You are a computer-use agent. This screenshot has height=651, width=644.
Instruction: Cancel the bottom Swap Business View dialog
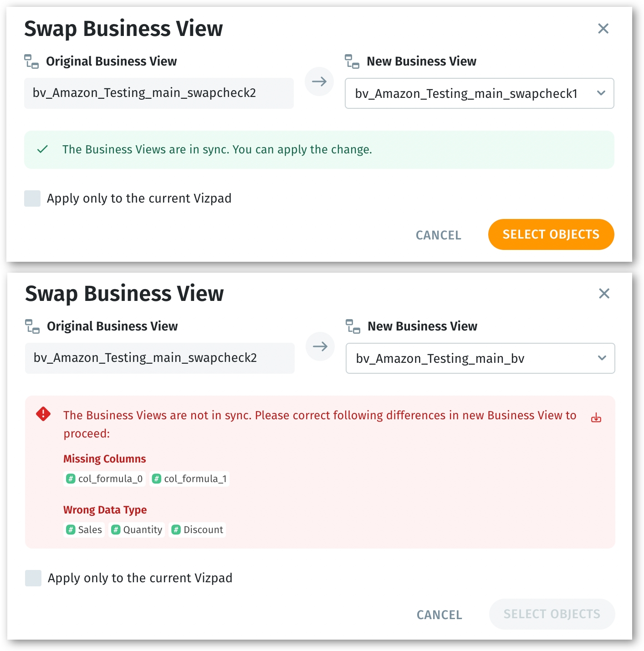[439, 615]
